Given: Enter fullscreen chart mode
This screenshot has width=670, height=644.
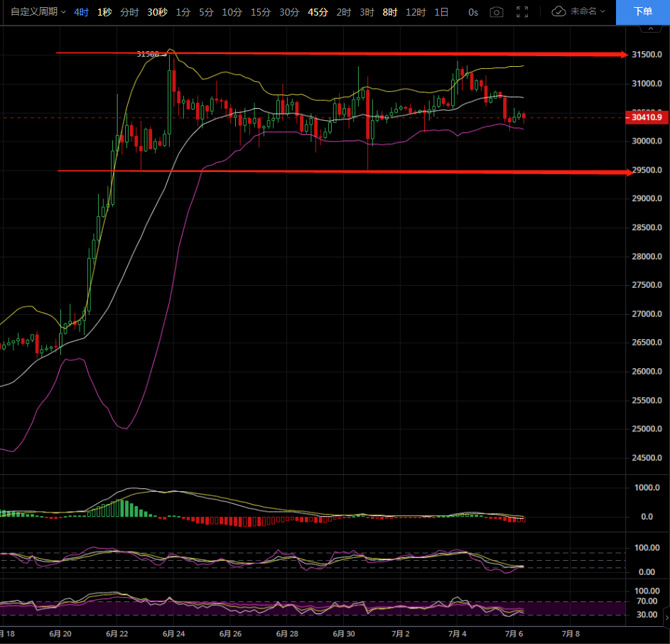Looking at the screenshot, I should [x=522, y=12].
